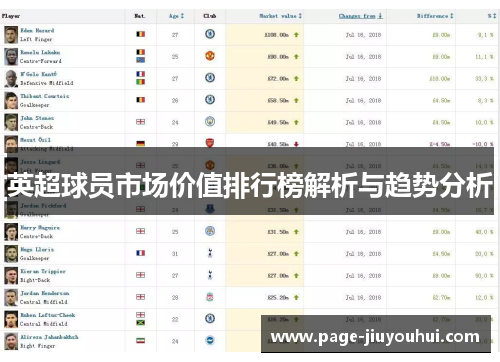Click Chelsea crest in Kanté row
500x362 pixels.
coord(210,78)
